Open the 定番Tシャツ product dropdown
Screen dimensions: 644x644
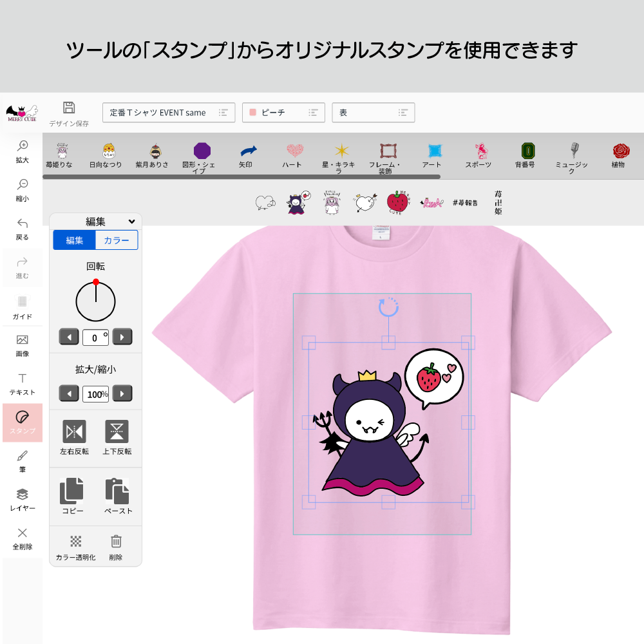click(169, 113)
